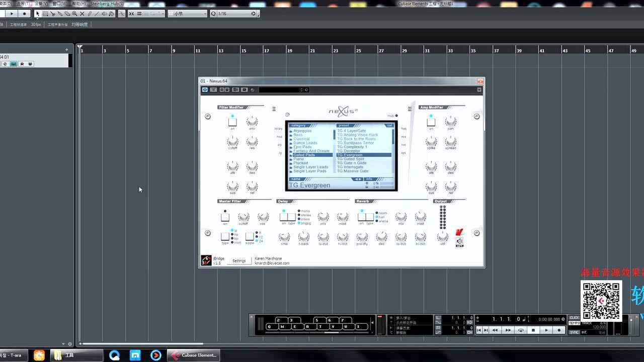Add a new track with plus icon
Viewport: 644px width, 362px height.
(66, 50)
